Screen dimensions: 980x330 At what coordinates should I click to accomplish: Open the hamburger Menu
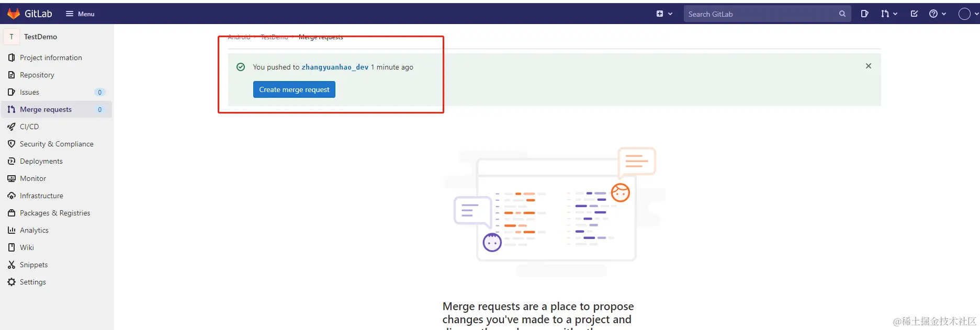(x=80, y=14)
